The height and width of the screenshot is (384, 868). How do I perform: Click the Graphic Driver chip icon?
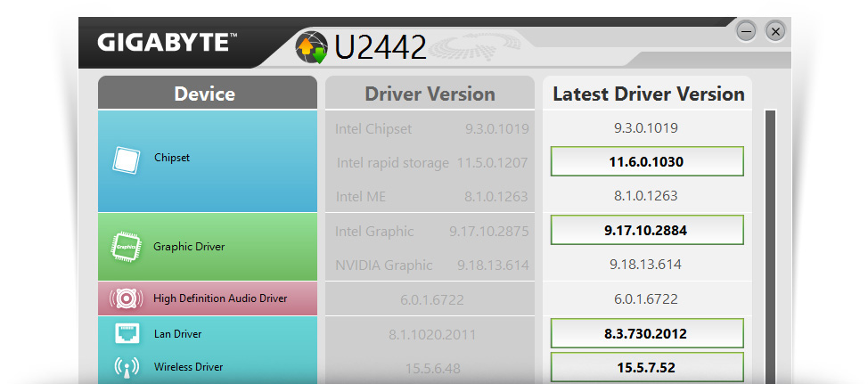pos(127,247)
